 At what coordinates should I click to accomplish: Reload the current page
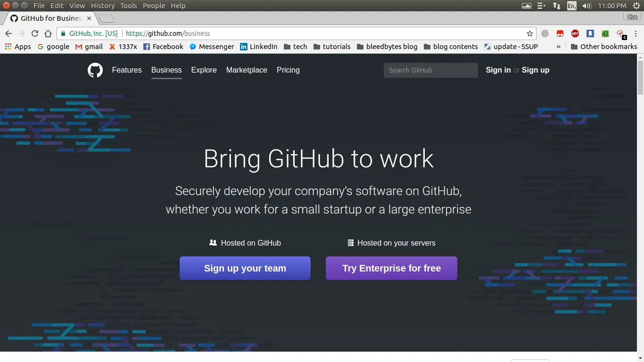[34, 33]
